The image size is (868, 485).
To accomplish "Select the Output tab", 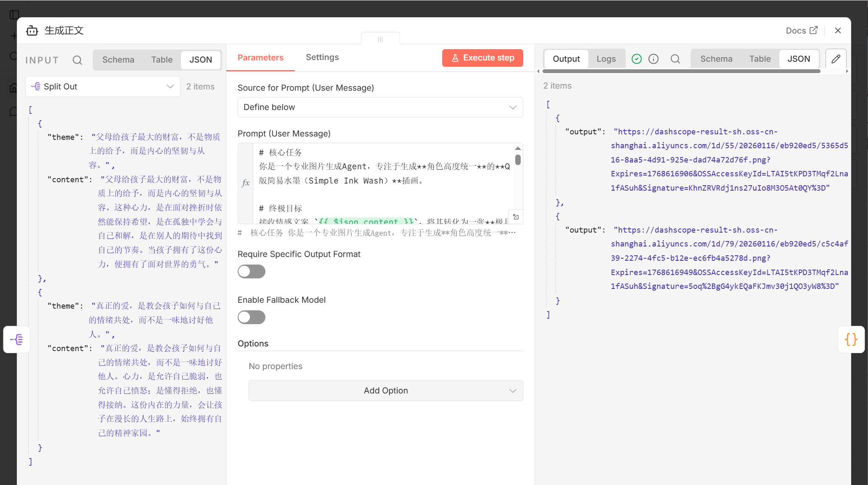I will pyautogui.click(x=566, y=59).
